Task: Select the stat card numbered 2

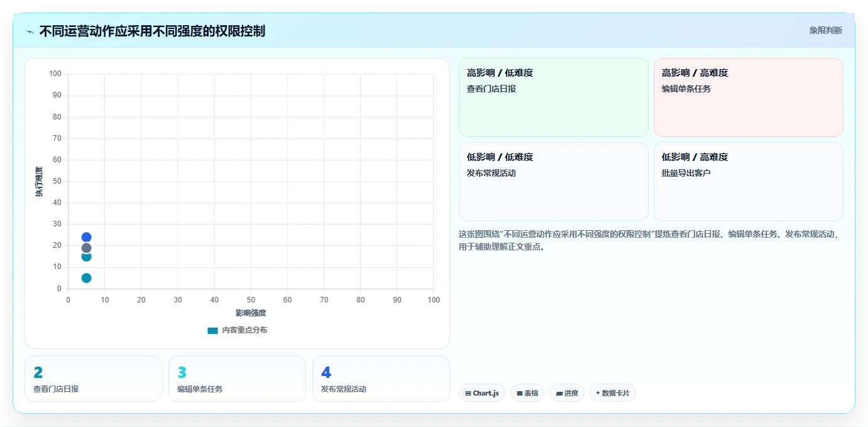Action: tap(93, 379)
